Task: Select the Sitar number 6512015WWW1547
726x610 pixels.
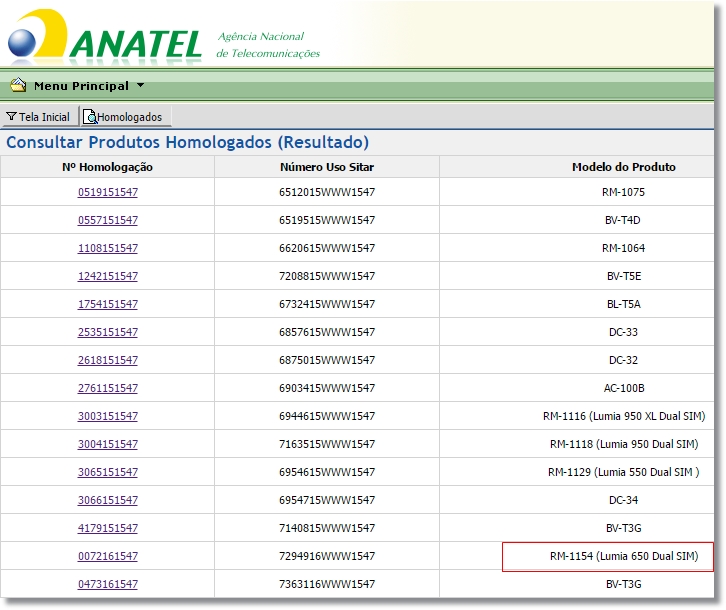Action: 327,192
